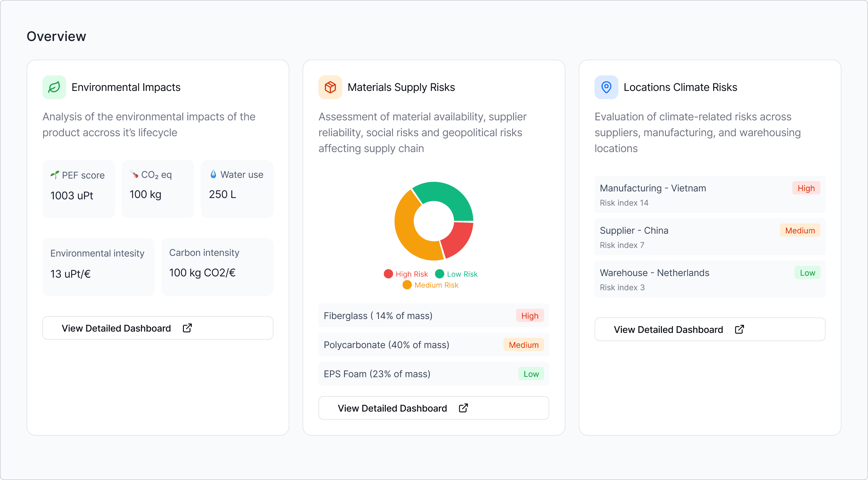Image resolution: width=868 pixels, height=480 pixels.
Task: Click the external link icon on Locations Climate Risks button
Action: pyautogui.click(x=739, y=329)
